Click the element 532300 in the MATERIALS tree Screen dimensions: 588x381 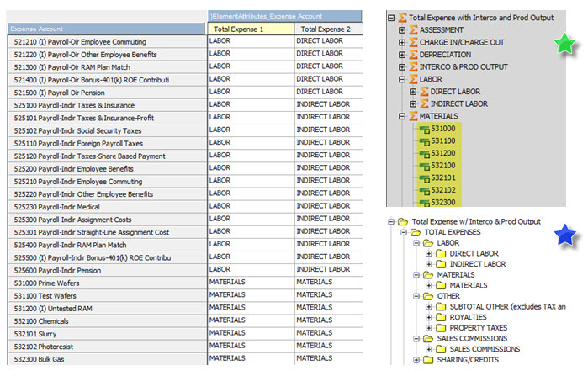[x=442, y=203]
